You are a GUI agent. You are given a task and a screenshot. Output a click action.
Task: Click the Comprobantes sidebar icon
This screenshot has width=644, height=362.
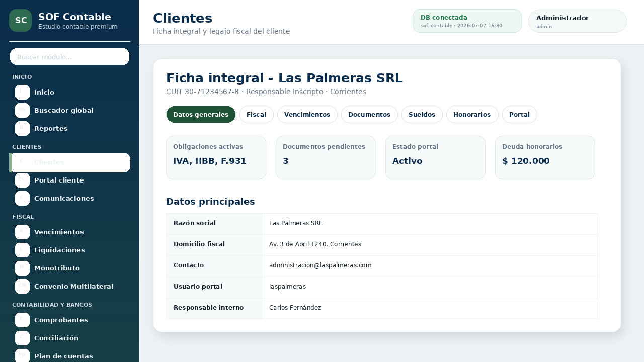[22, 320]
